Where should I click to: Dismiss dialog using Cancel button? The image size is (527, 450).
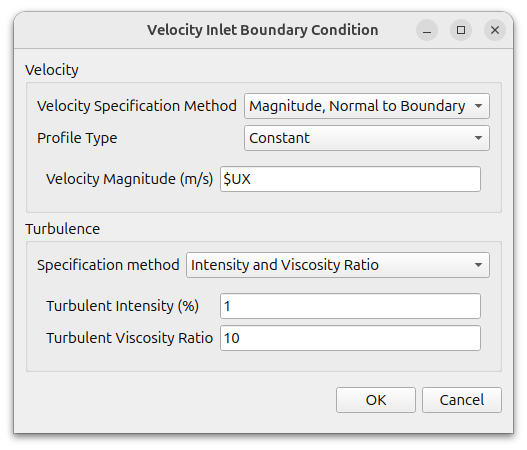coord(462,400)
